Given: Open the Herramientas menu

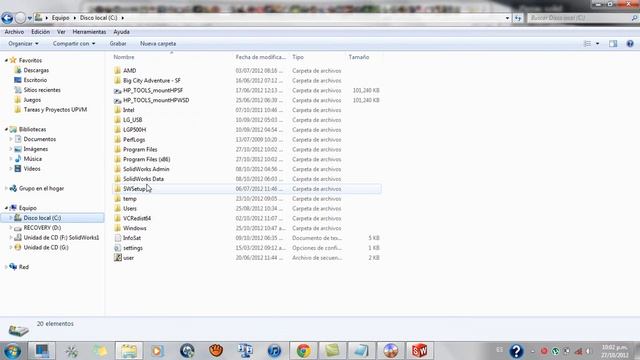Looking at the screenshot, I should [x=89, y=32].
